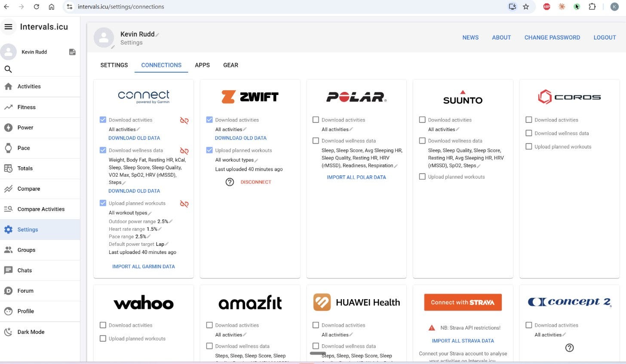Uncheck Garmin Download activities checkbox
The image size is (626, 364).
[103, 120]
